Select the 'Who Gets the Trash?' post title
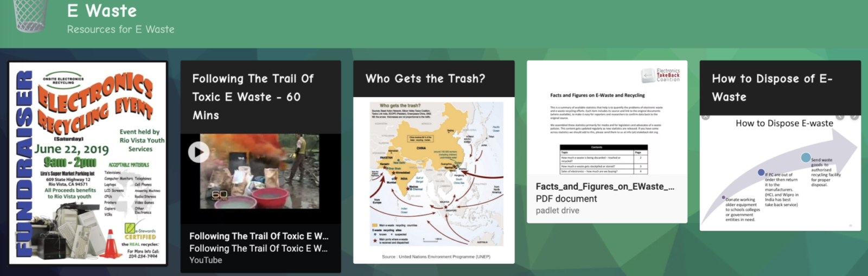 425,79
